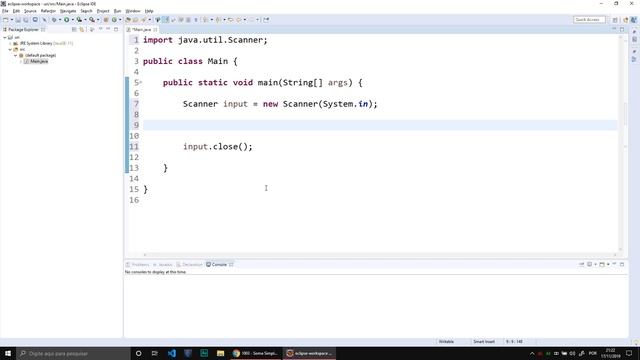
Task: Open the Window menu
Action: tap(133, 11)
